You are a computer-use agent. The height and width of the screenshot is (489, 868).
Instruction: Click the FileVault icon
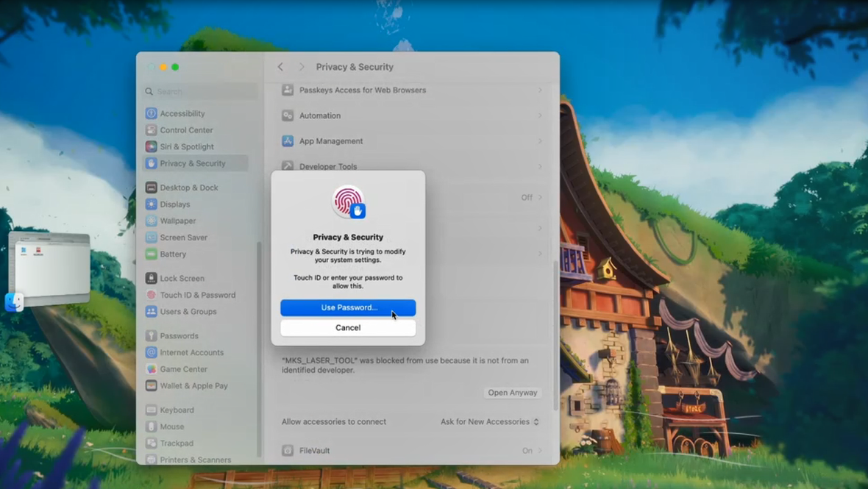(288, 450)
